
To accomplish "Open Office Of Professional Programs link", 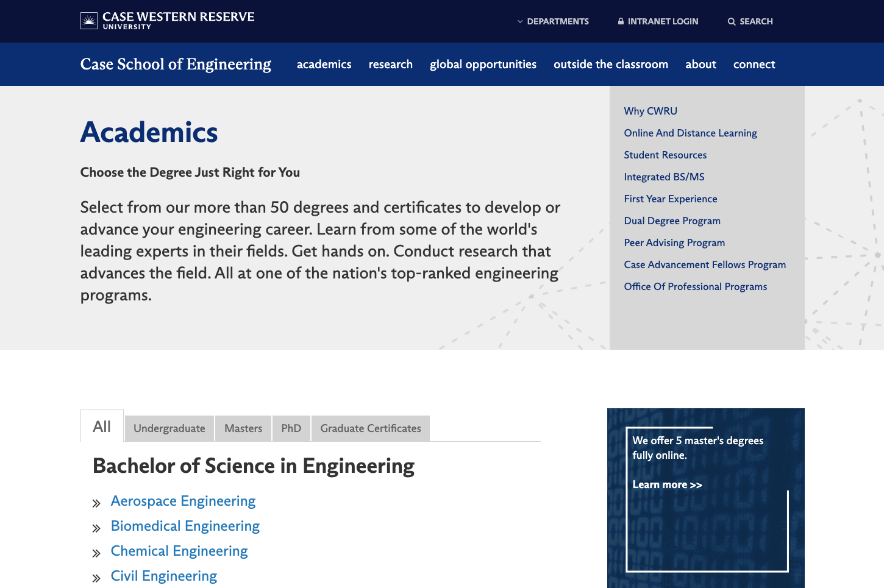I will click(695, 286).
